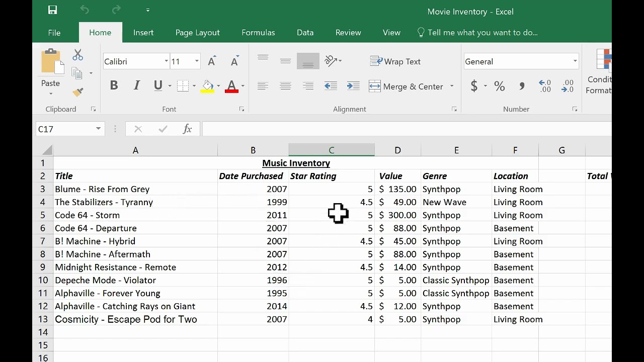Center text horizontally
Screen dimensions: 644x362
pyautogui.click(x=285, y=86)
